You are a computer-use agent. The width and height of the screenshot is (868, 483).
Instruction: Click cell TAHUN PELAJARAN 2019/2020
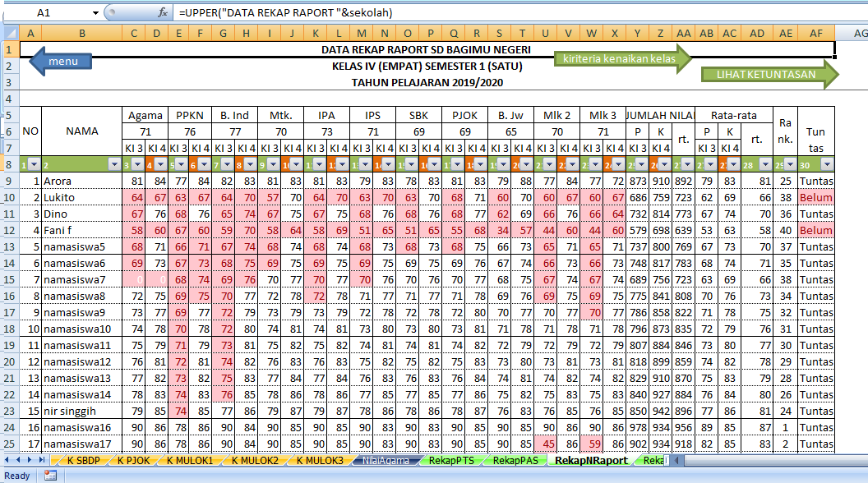pyautogui.click(x=427, y=82)
